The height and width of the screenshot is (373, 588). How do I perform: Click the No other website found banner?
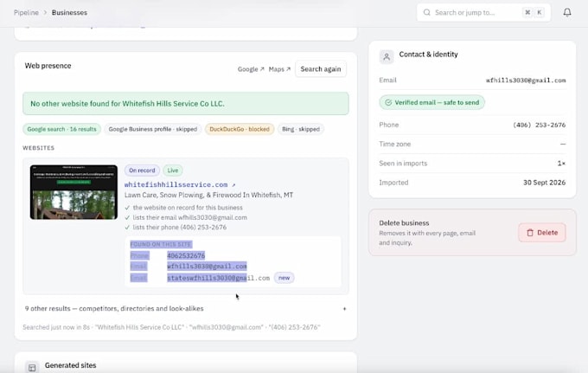(186, 104)
